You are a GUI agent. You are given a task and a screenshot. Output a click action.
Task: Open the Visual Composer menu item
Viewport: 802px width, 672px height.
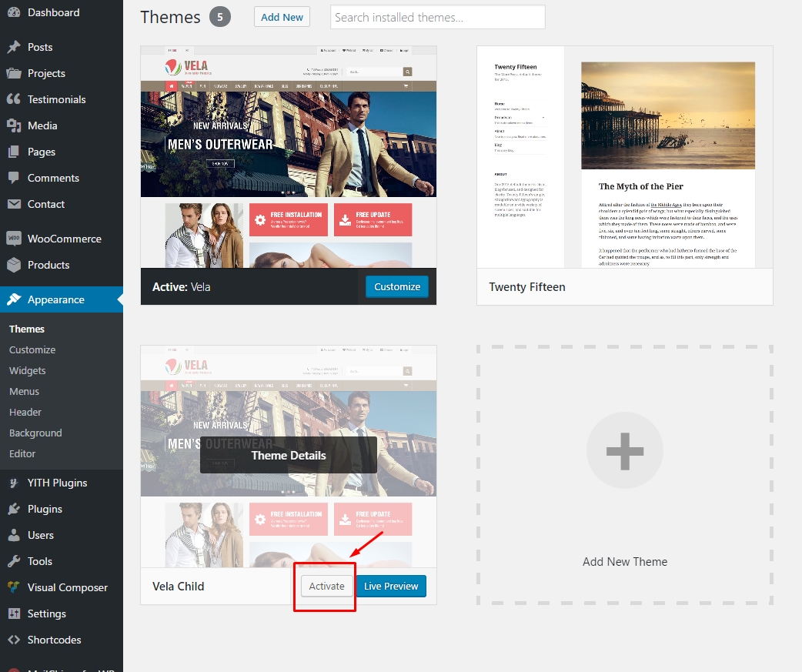pyautogui.click(x=62, y=587)
